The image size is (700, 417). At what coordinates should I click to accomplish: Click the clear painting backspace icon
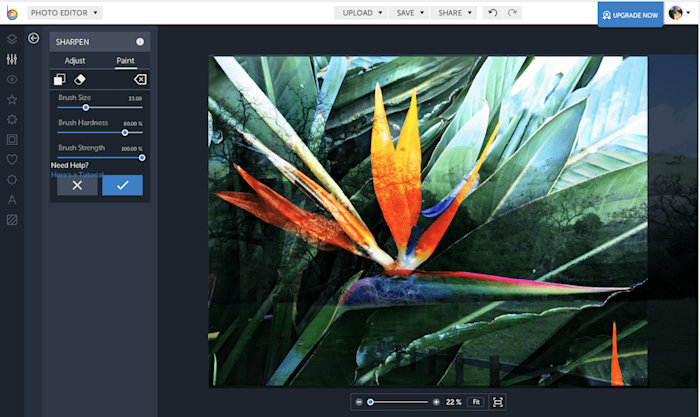[x=140, y=79]
